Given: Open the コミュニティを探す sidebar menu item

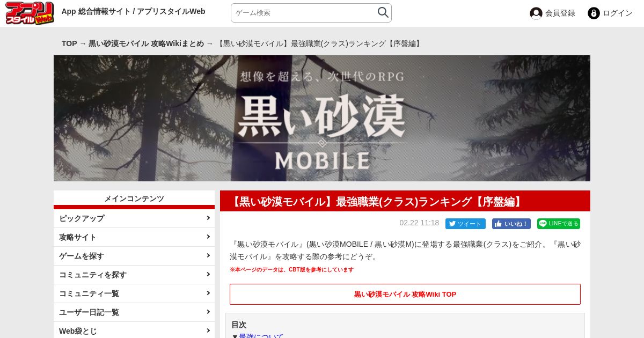Looking at the screenshot, I should 134,275.
